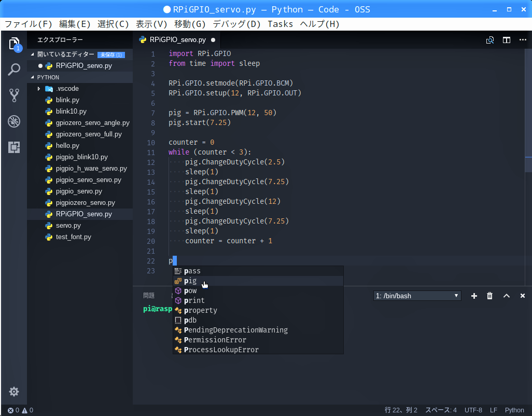532x416 pixels.
Task: Open the Debug view icon
Action: 14,121
